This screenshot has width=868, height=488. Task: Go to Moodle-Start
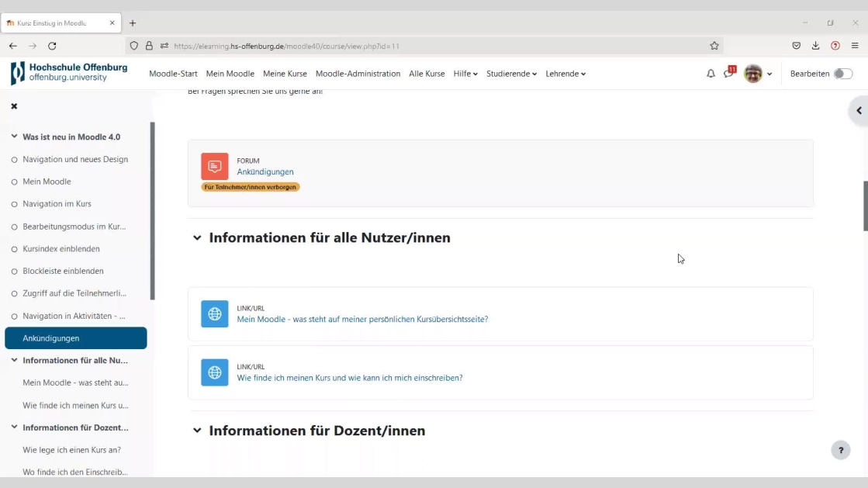(173, 74)
